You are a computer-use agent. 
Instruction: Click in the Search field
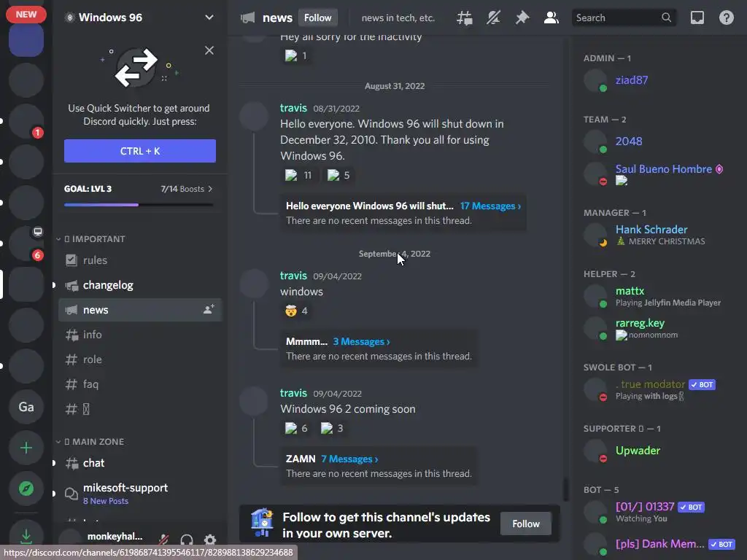click(x=624, y=17)
